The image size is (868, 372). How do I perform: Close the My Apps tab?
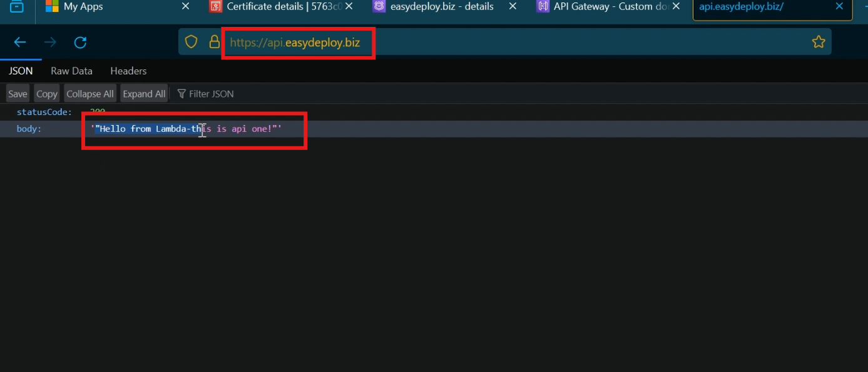pyautogui.click(x=185, y=6)
